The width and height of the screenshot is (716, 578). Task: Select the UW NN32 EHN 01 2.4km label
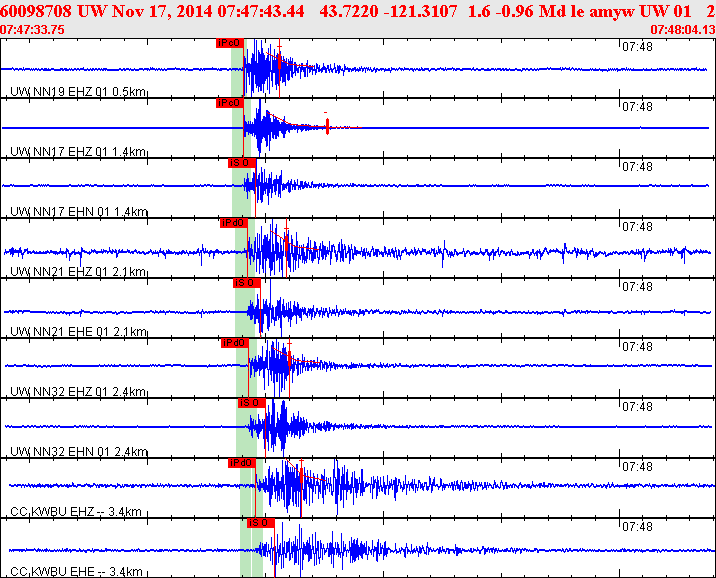tap(79, 452)
